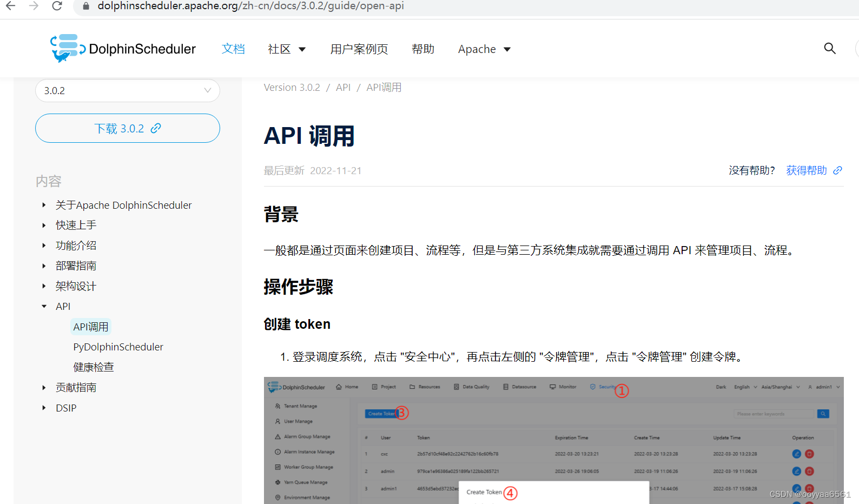Expand the Apache dropdown menu
This screenshot has width=859, height=504.
tap(484, 49)
